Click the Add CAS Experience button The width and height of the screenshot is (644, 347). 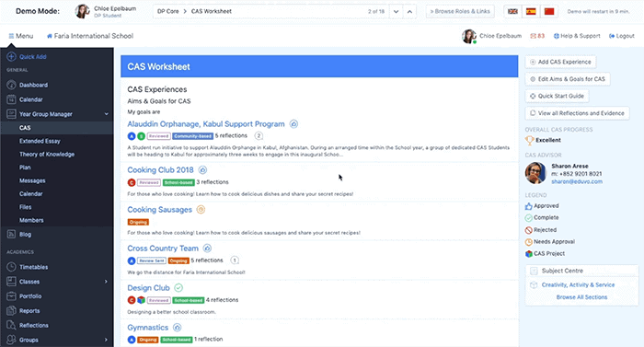click(560, 62)
